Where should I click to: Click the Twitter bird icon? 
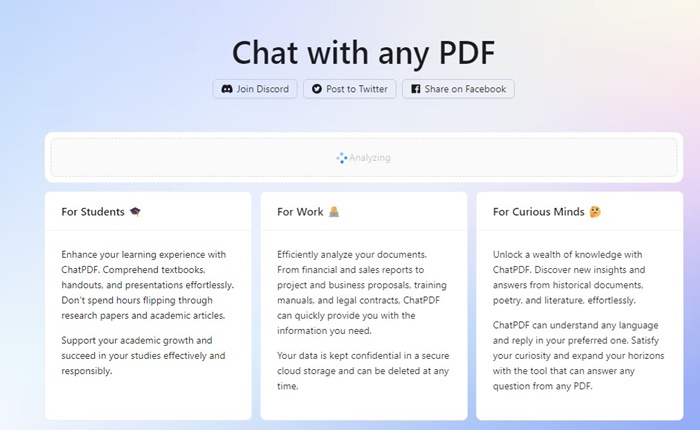pos(317,89)
